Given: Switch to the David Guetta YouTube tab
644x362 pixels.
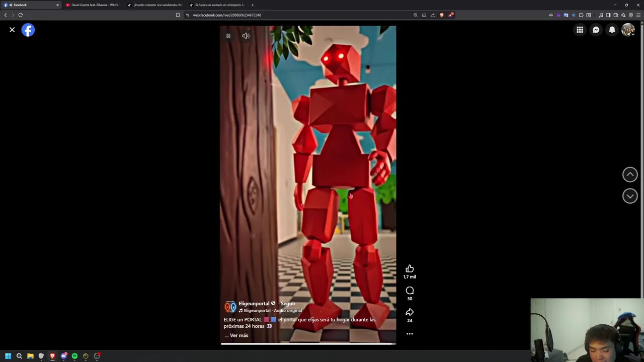Looking at the screenshot, I should click(93, 5).
